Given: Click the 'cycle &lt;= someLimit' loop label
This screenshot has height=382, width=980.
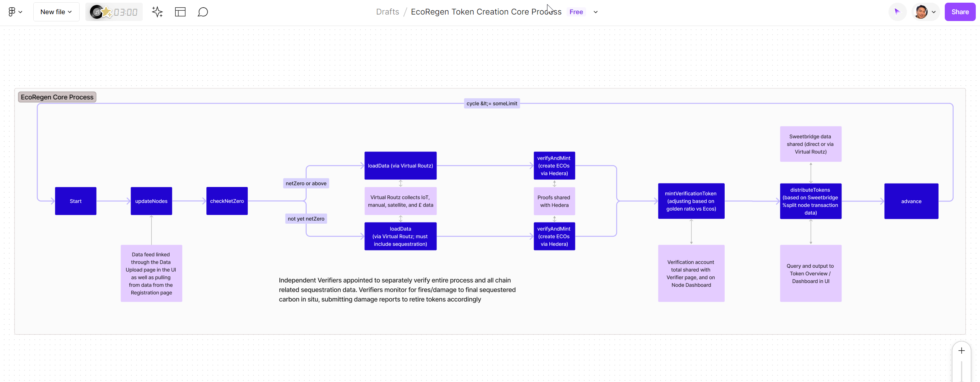Looking at the screenshot, I should point(492,104).
